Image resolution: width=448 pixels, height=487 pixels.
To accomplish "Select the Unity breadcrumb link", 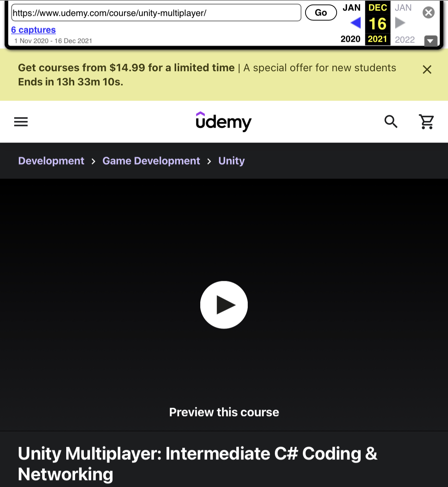I will point(231,161).
